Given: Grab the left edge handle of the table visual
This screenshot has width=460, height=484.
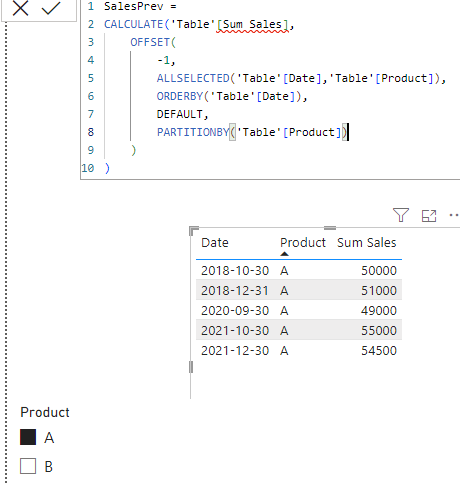Looking at the screenshot, I should 191,367.
